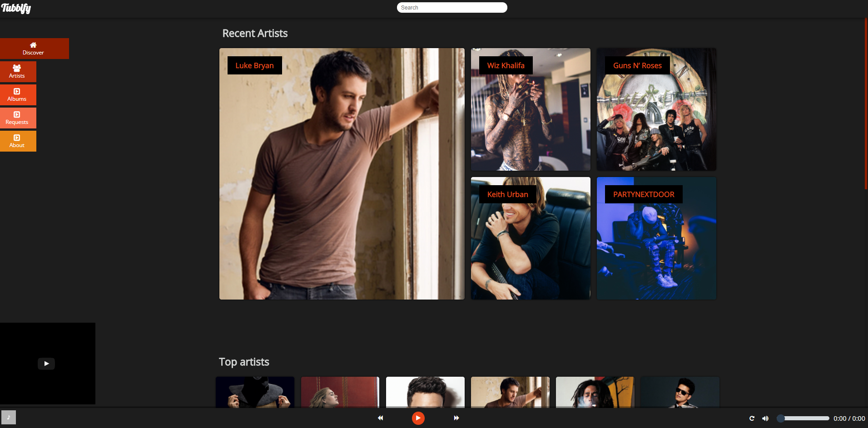Click the 0:00 / 0:00 time display
The width and height of the screenshot is (868, 428).
(849, 418)
